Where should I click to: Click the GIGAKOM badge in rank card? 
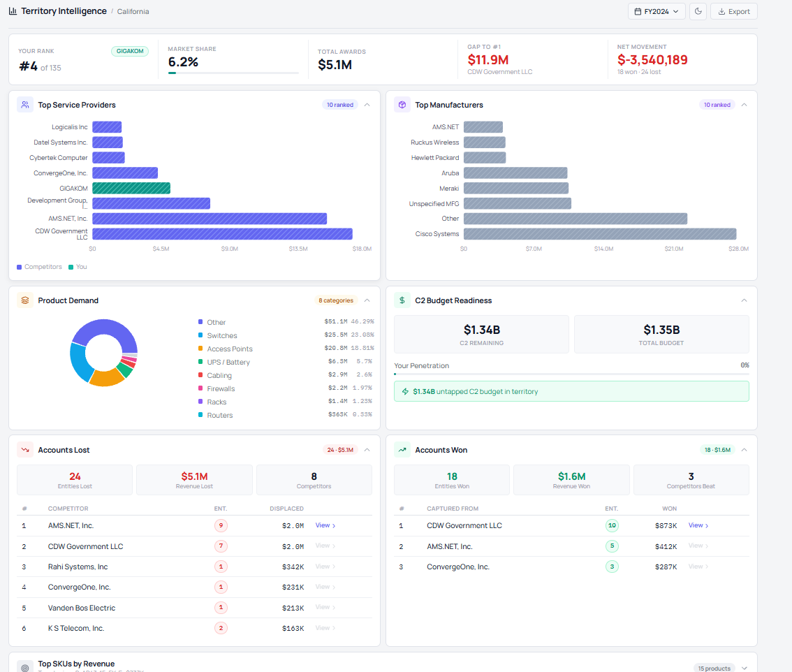pos(130,51)
